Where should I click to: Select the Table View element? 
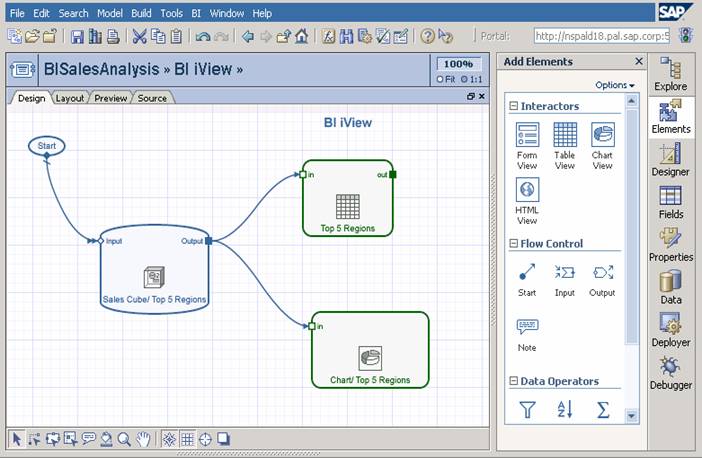click(565, 135)
